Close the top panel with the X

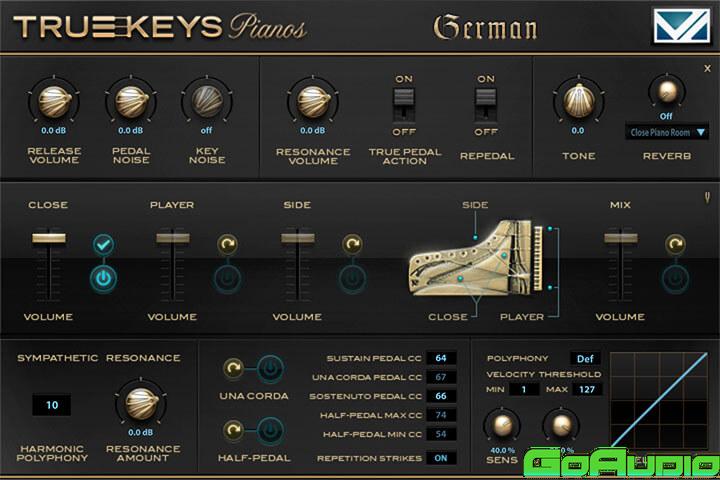[x=707, y=68]
